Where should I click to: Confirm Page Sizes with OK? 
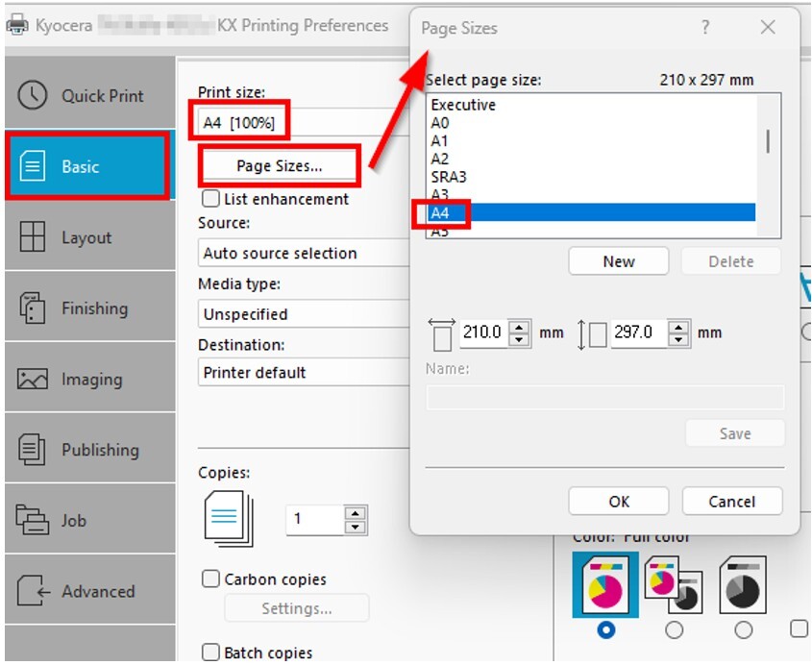pyautogui.click(x=618, y=501)
